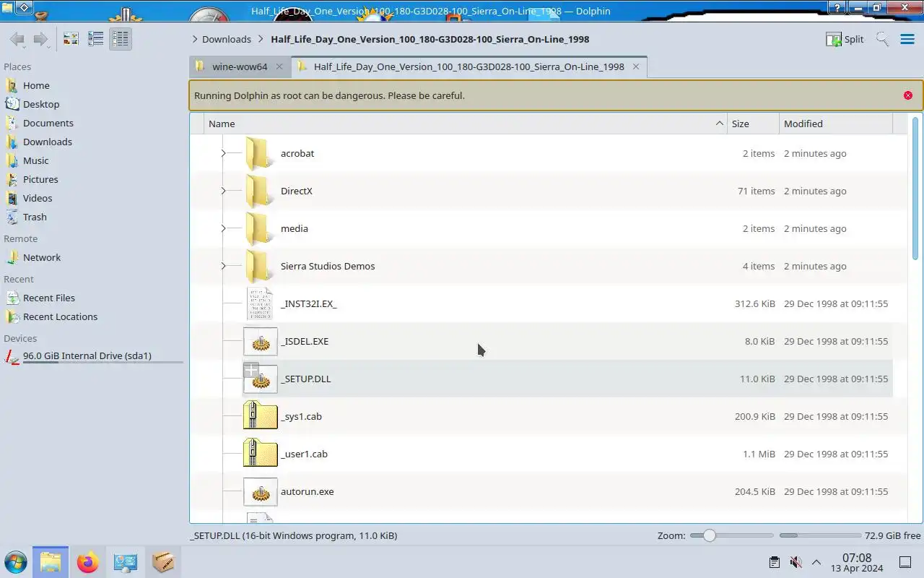Toggle selection marker on _SETUP.DLL
This screenshot has width=924, height=578.
tap(250, 370)
